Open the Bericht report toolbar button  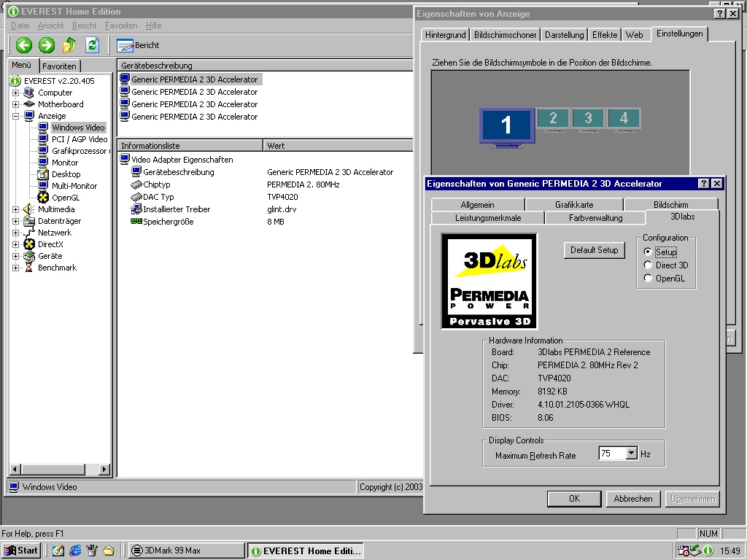138,45
